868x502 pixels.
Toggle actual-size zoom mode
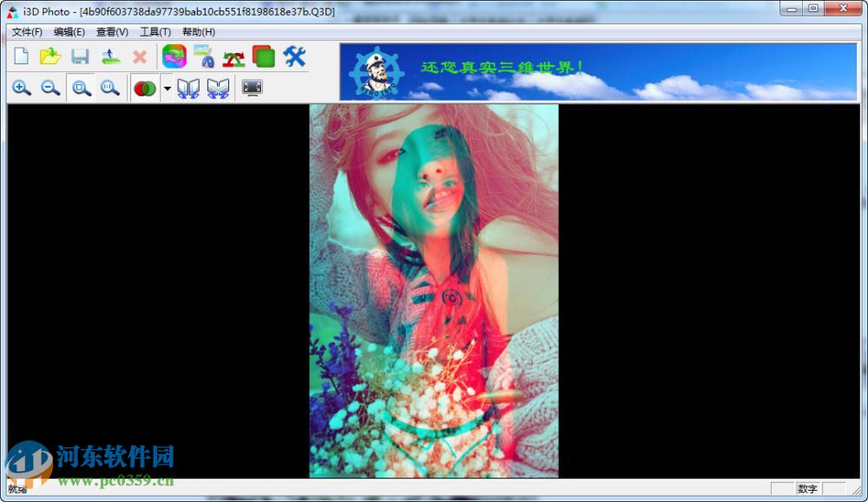pos(109,87)
